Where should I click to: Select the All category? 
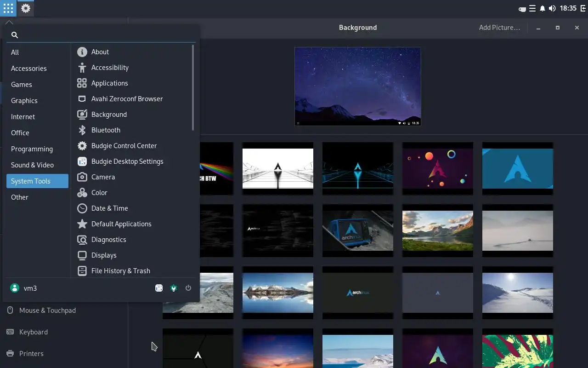[37, 52]
